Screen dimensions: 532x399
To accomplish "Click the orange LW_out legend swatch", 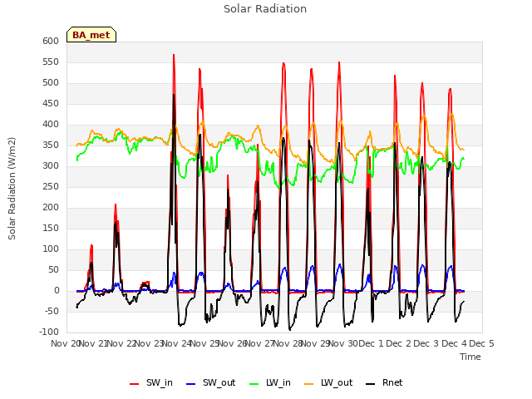I will pos(308,384).
